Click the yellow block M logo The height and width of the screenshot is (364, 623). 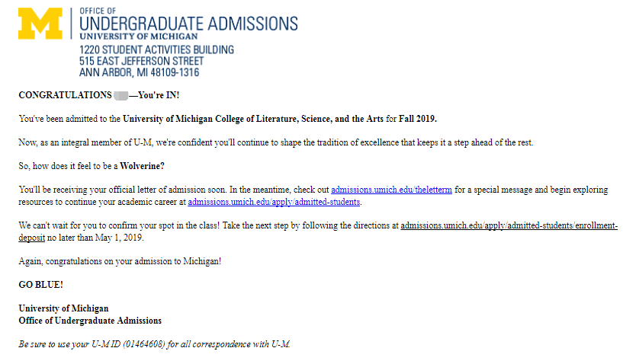(x=40, y=23)
